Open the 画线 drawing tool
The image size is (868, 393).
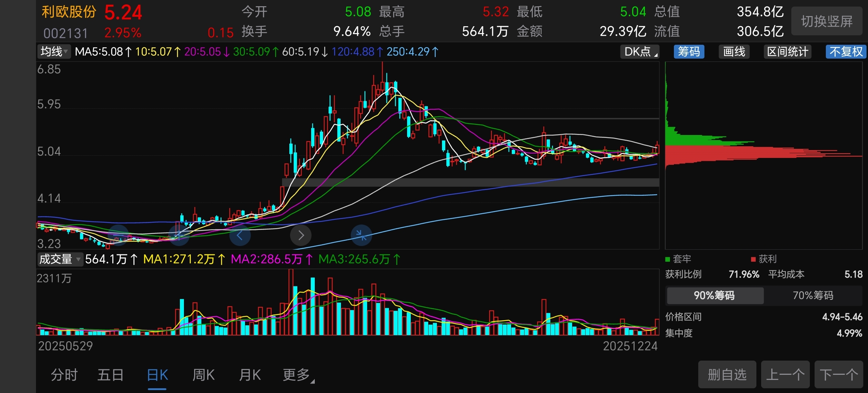pyautogui.click(x=734, y=52)
